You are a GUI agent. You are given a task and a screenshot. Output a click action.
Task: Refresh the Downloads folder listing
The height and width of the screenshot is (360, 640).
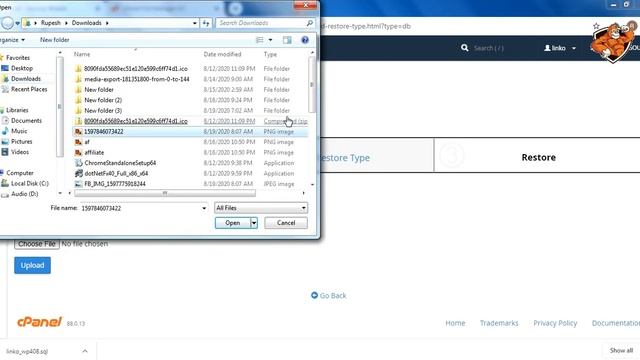pos(206,23)
